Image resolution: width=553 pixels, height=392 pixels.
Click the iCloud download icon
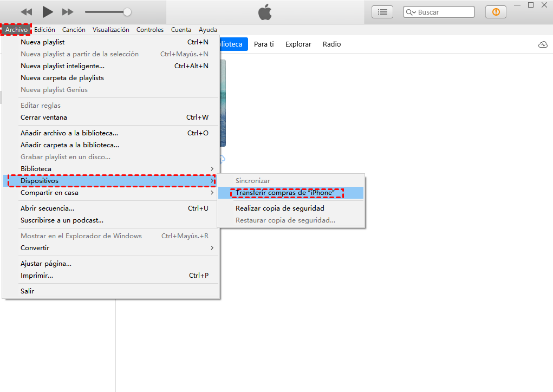tap(543, 44)
